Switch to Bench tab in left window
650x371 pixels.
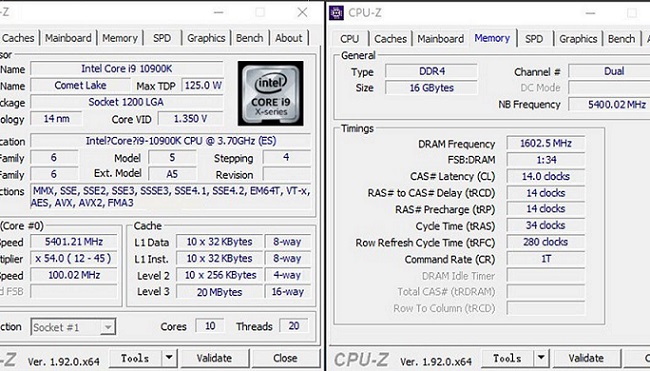(250, 38)
